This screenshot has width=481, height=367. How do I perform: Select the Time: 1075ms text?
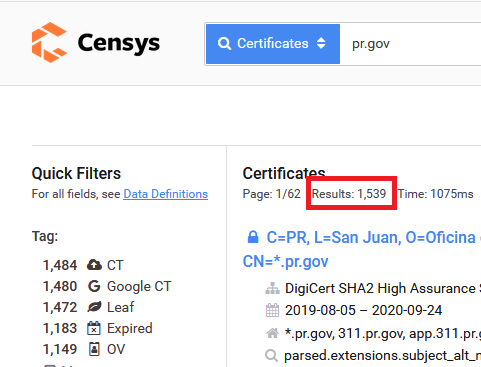click(436, 194)
